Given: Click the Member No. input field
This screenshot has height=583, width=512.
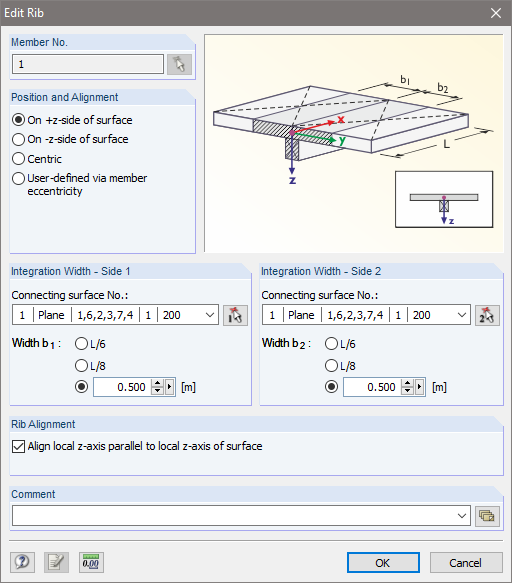Looking at the screenshot, I should (x=88, y=64).
